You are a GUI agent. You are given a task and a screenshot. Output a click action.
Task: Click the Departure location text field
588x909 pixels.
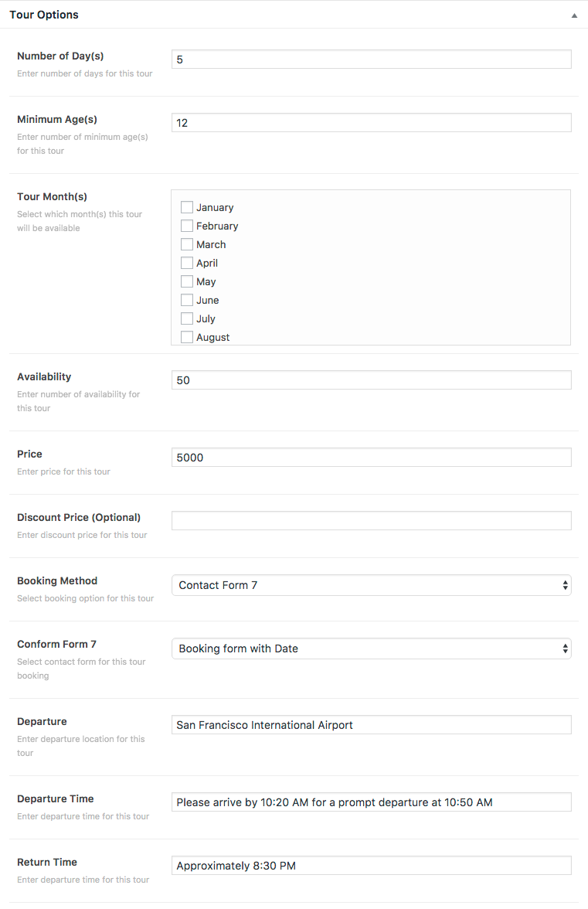[372, 725]
